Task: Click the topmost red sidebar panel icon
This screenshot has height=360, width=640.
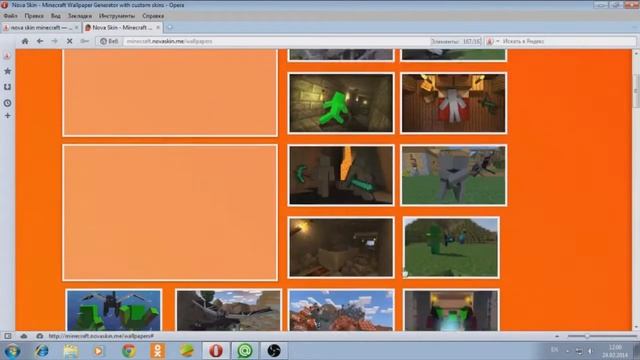Action: 7,56
